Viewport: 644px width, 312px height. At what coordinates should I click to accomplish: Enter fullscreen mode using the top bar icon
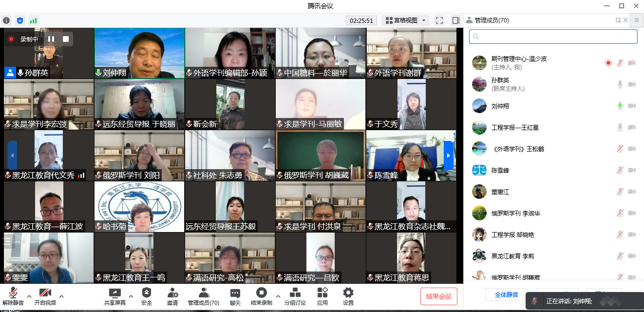pyautogui.click(x=439, y=20)
